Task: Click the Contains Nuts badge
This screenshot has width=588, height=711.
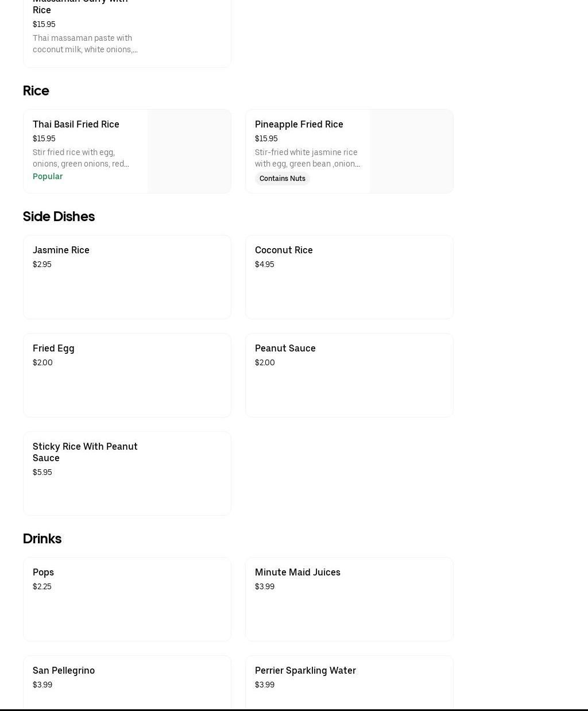Action: click(x=282, y=179)
